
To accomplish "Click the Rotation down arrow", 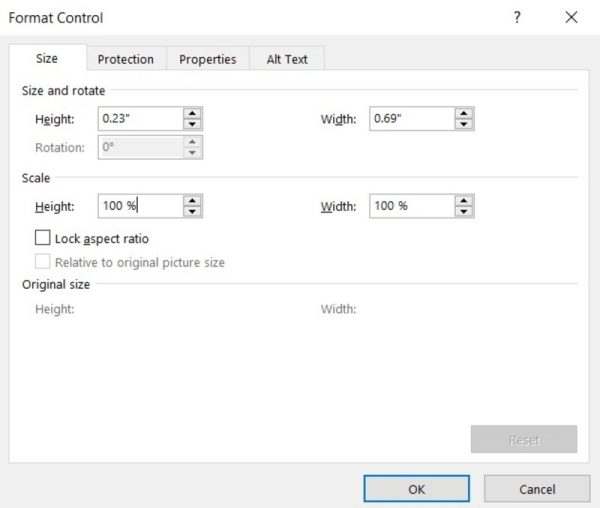I will click(x=192, y=153).
